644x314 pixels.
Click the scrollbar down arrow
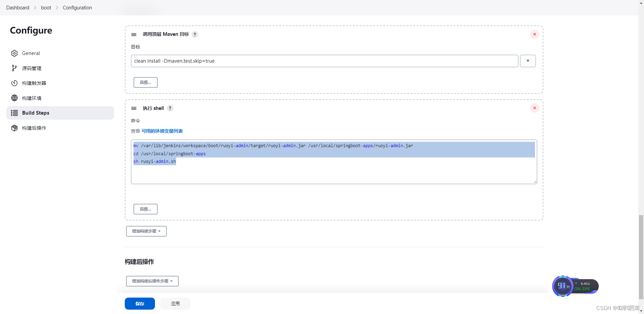641,311
